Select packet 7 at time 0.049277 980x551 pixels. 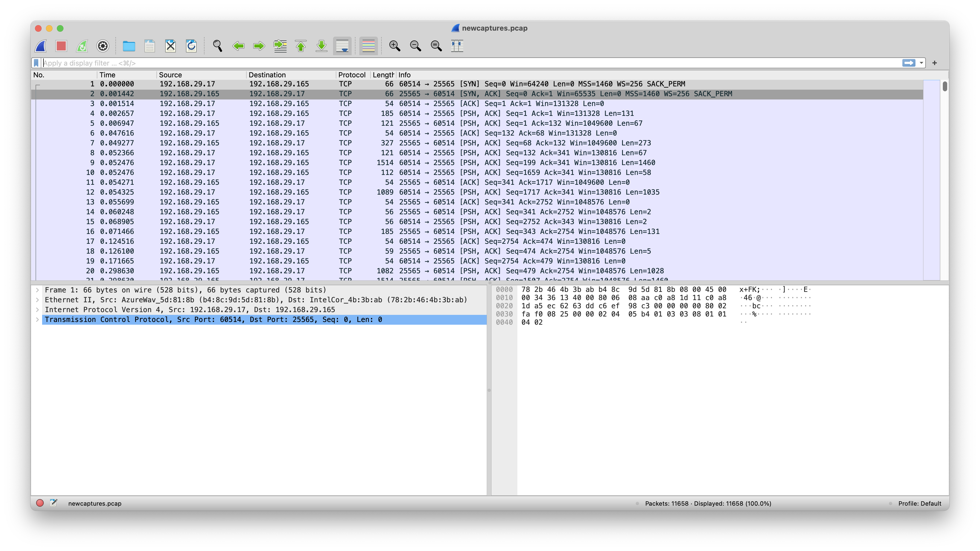[477, 143]
